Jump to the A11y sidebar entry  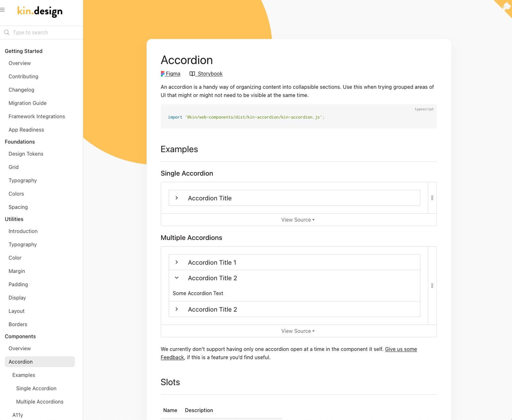[x=18, y=415]
